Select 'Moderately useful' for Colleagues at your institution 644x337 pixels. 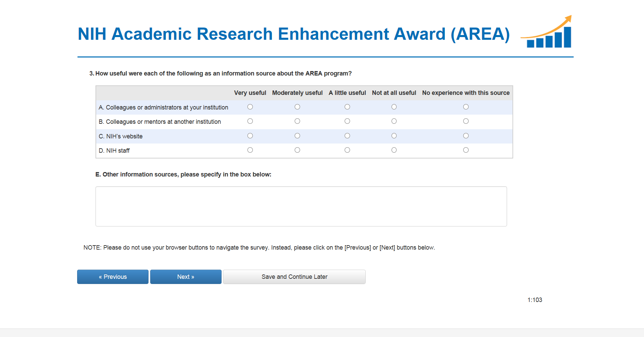coord(297,107)
